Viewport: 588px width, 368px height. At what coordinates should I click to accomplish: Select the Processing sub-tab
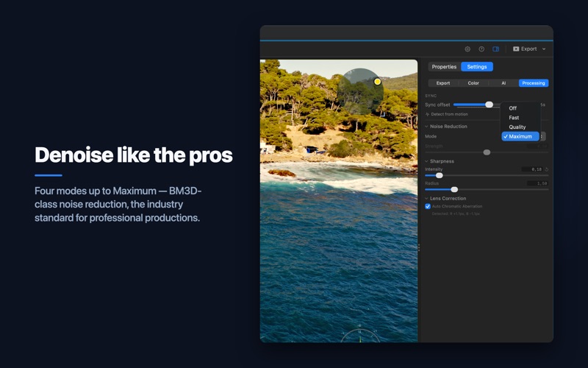pos(534,83)
